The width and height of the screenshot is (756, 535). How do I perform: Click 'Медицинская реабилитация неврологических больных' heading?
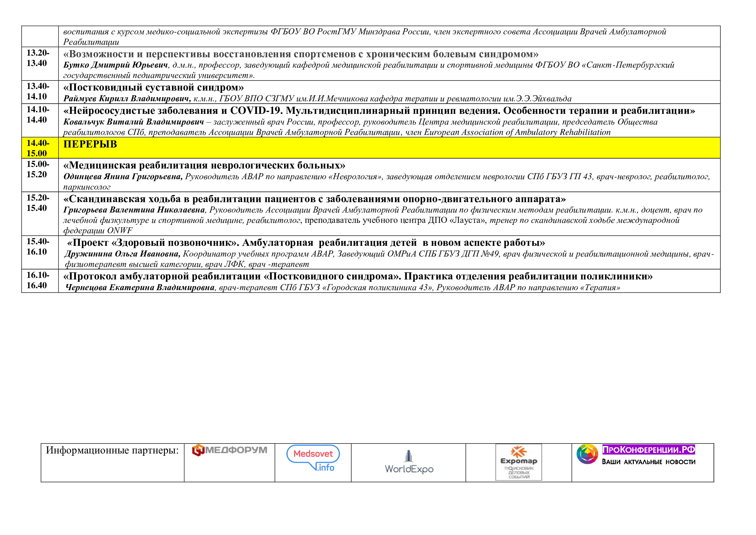(x=204, y=165)
